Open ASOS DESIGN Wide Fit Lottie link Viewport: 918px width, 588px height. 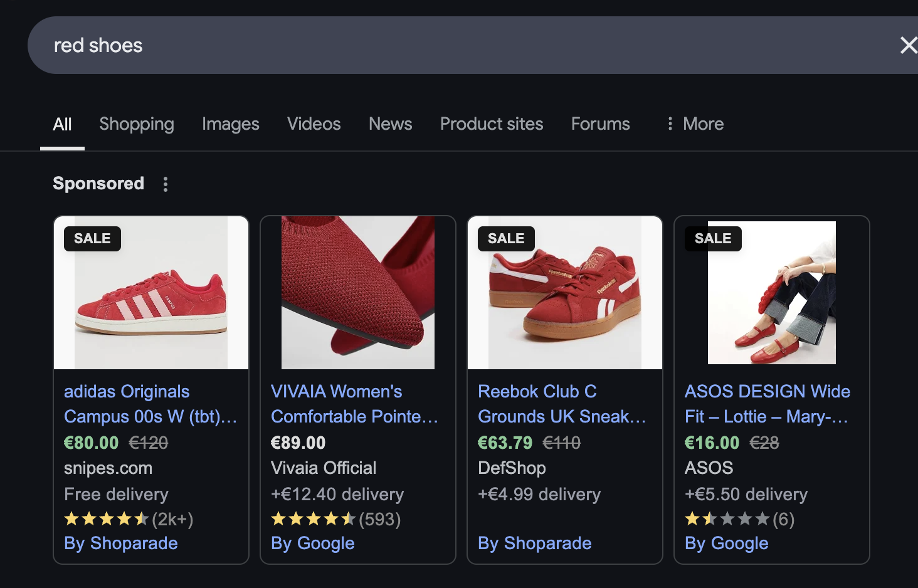click(x=768, y=404)
